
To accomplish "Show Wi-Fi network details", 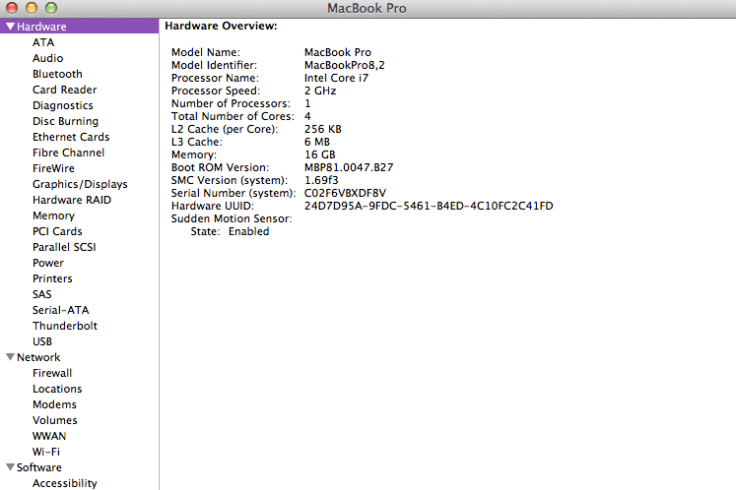I will (x=46, y=452).
